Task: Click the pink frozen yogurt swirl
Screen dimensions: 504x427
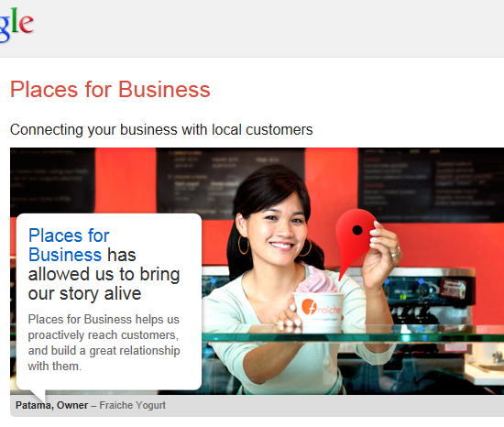Action: point(317,279)
